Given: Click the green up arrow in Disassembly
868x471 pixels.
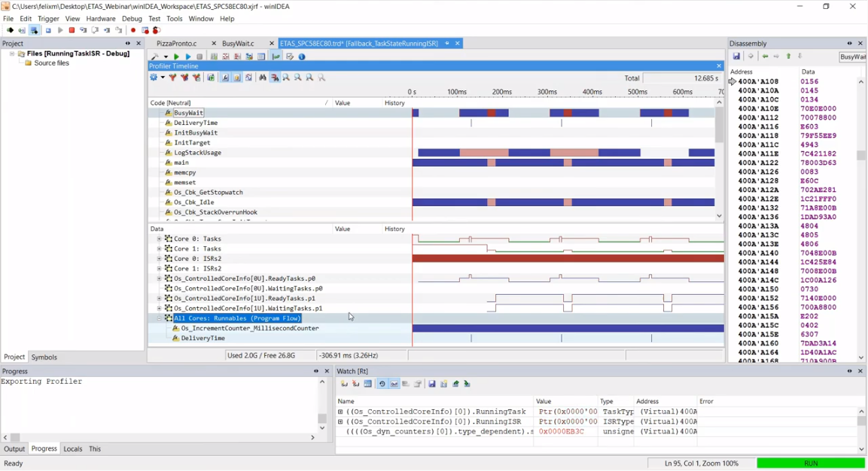Looking at the screenshot, I should (x=788, y=56).
